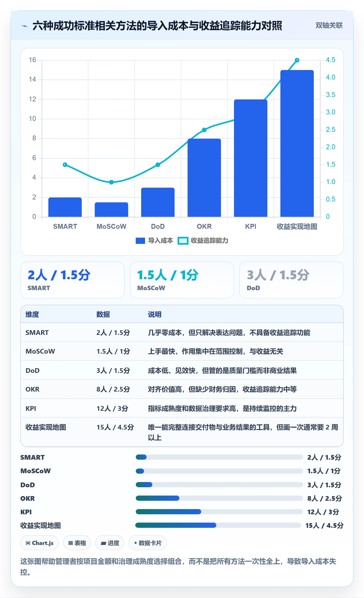Screen dimensions: 364x598
Task: Select the 表格 tag chip
Action: coord(77,543)
